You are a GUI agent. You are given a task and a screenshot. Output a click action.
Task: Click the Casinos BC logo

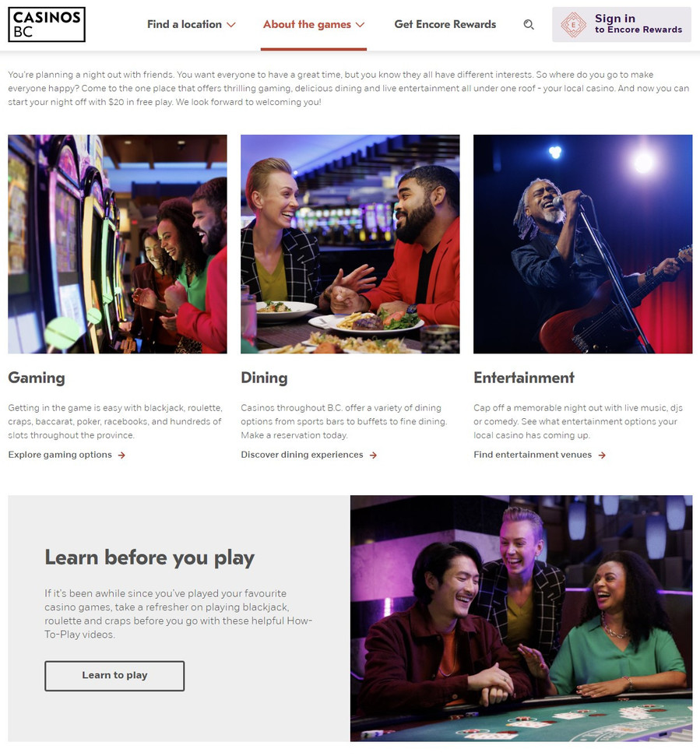click(x=47, y=25)
